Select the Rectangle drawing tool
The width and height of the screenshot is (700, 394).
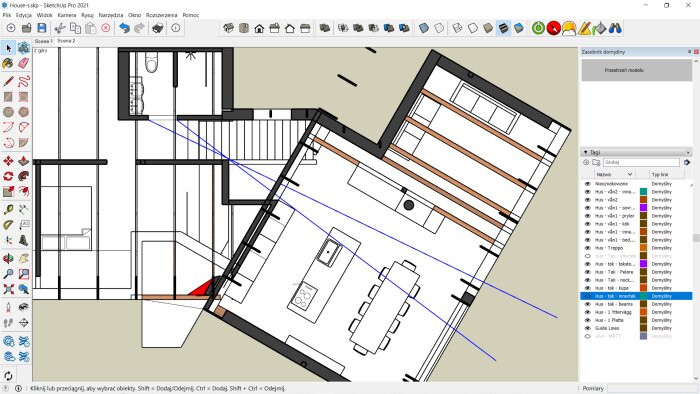[8, 96]
